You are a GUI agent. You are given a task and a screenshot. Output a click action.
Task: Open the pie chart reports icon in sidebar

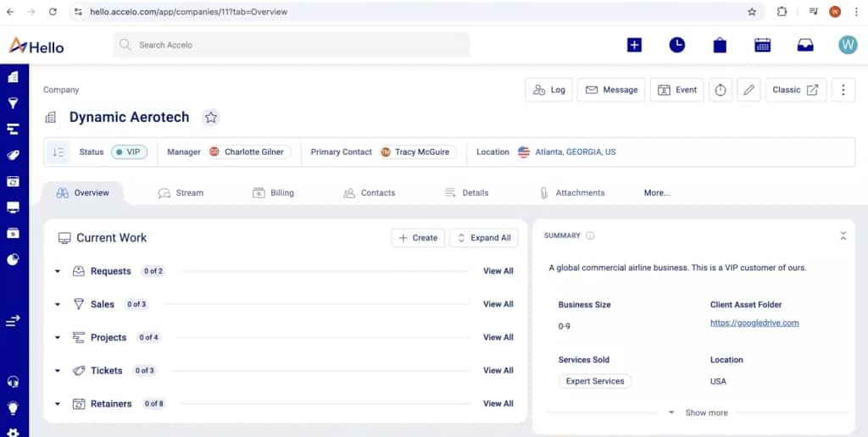13,259
